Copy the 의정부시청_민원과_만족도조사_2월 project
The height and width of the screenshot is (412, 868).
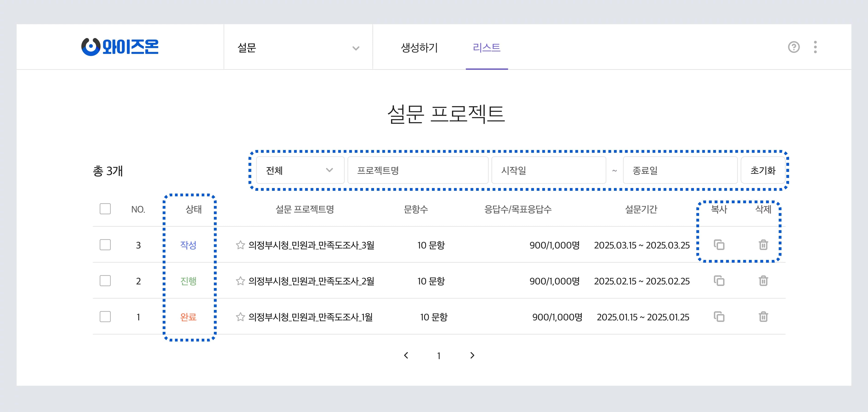point(719,281)
